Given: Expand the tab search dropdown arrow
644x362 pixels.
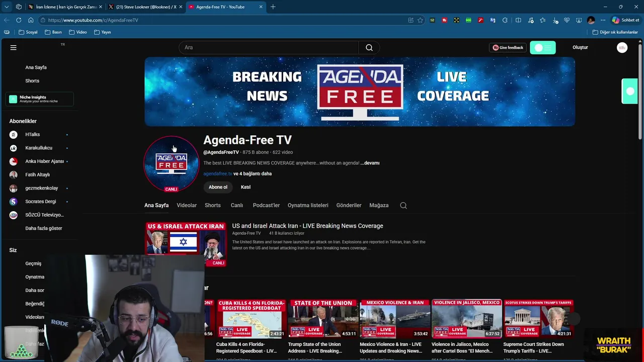Looking at the screenshot, I should pyautogui.click(x=6, y=7).
